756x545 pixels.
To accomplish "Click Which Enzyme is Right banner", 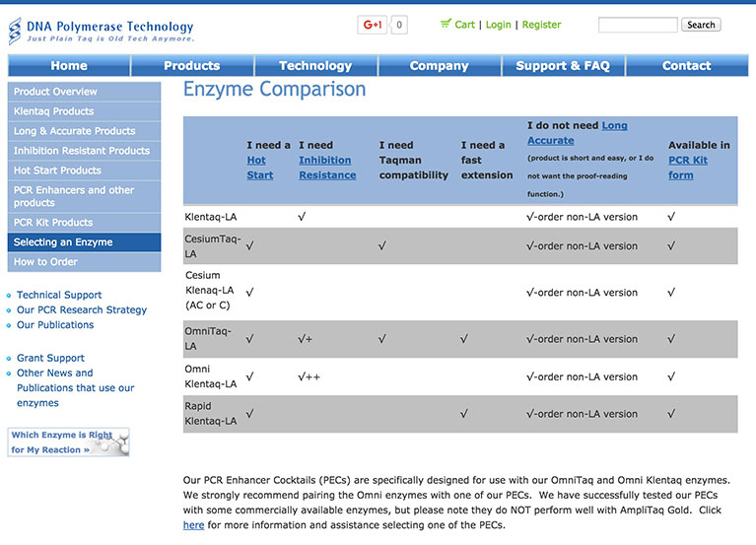I will pyautogui.click(x=68, y=442).
